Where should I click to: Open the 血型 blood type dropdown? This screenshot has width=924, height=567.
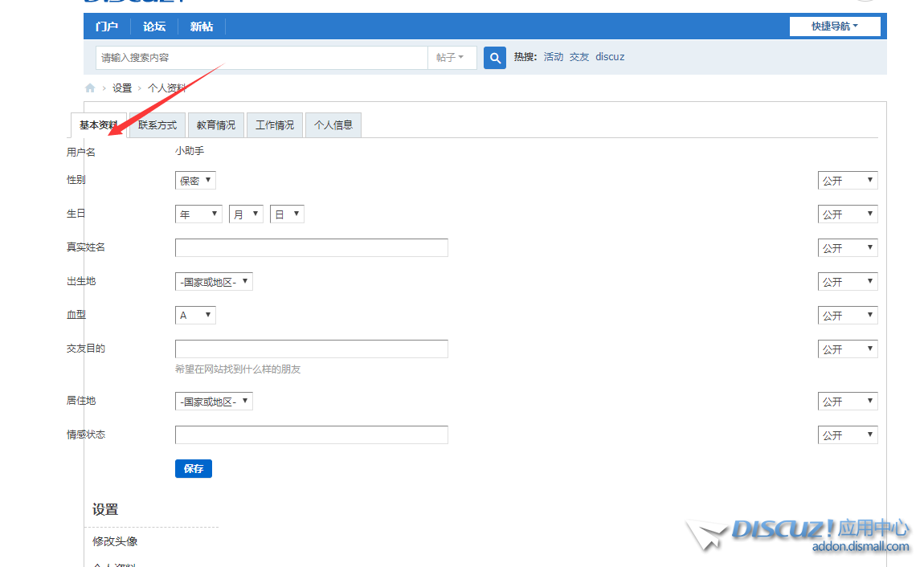click(x=195, y=316)
